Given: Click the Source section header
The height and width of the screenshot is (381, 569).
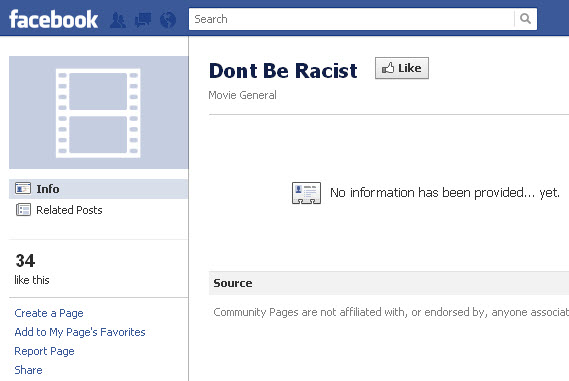Looking at the screenshot, I should point(389,283).
